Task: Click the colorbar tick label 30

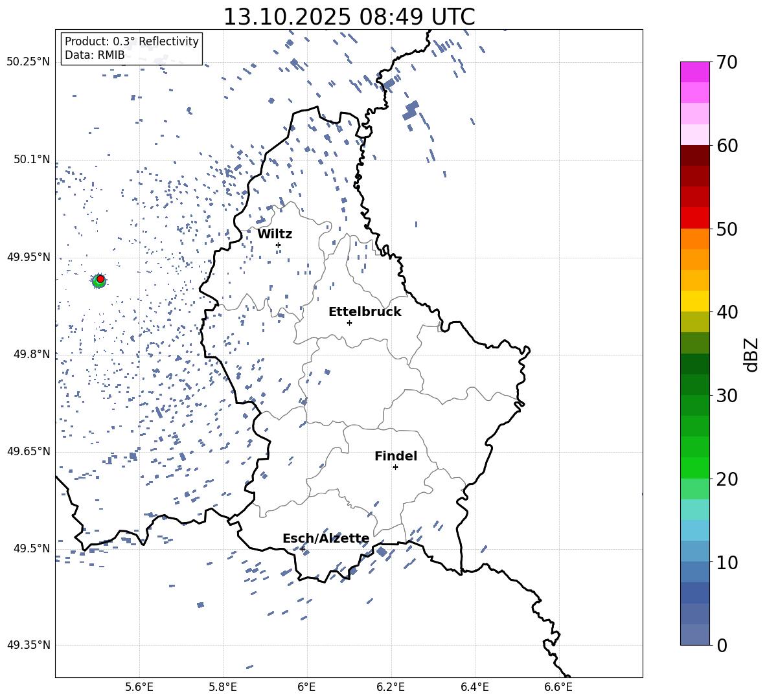Action: [727, 395]
